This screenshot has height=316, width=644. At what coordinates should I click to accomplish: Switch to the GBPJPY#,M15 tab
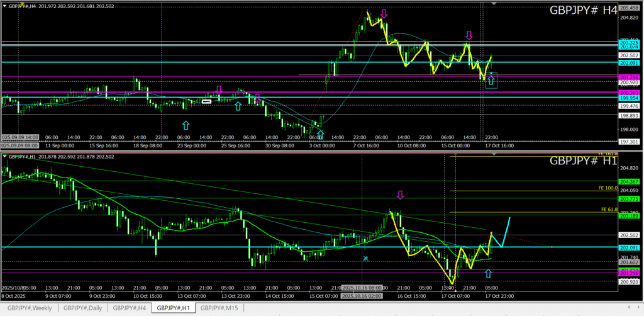point(218,308)
